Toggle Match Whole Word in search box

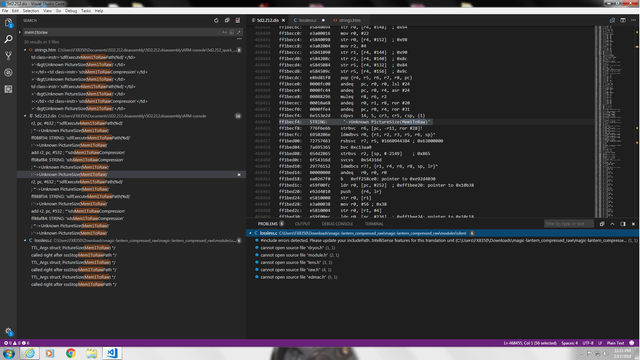231,32
